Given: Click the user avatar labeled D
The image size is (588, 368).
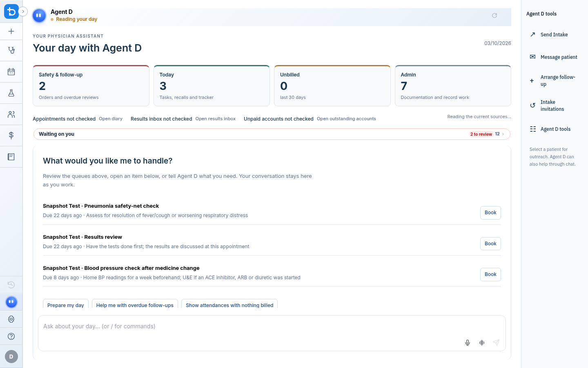Looking at the screenshot, I should [11, 357].
